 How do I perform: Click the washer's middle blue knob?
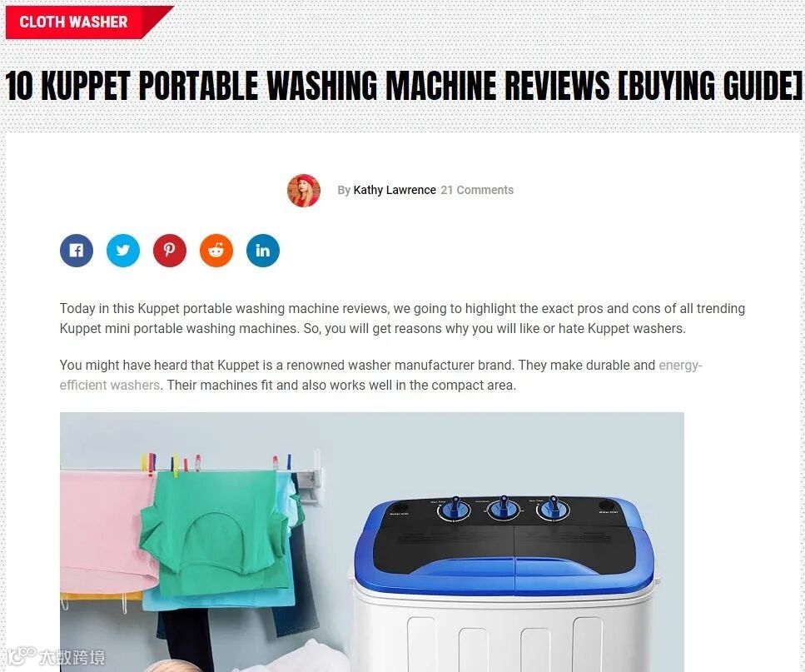pos(503,508)
